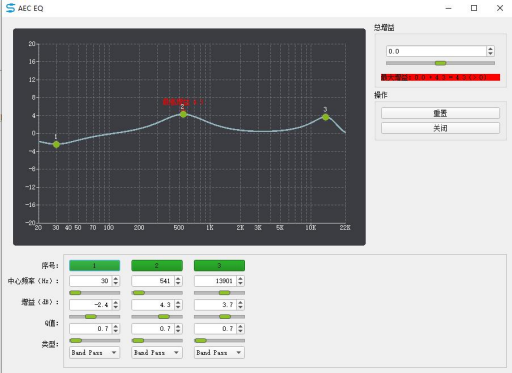Toggle band 3 green button
The image size is (512, 373).
tap(219, 265)
